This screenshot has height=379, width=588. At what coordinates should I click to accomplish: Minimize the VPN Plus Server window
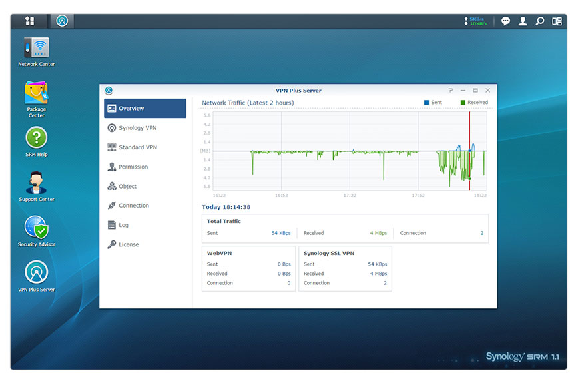pos(463,90)
